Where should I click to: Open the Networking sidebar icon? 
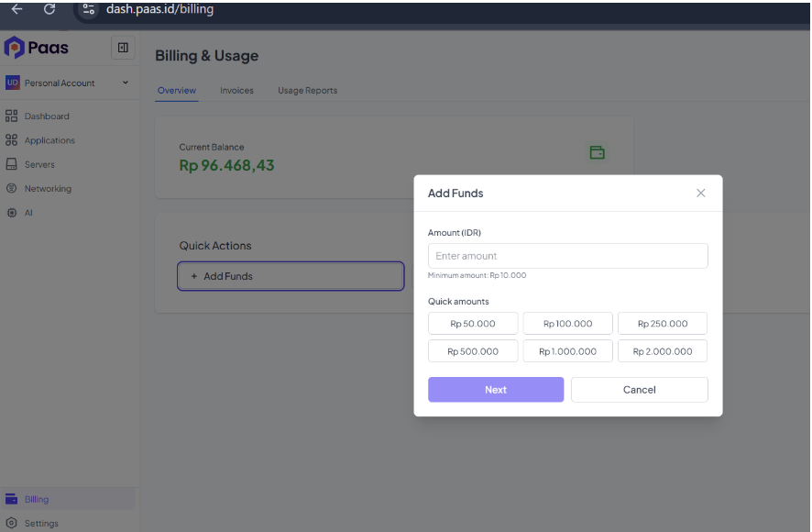click(x=11, y=188)
